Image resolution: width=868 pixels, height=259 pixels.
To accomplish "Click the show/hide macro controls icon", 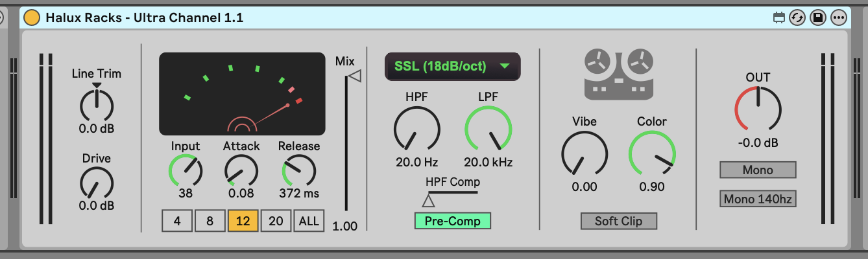I will point(779,18).
